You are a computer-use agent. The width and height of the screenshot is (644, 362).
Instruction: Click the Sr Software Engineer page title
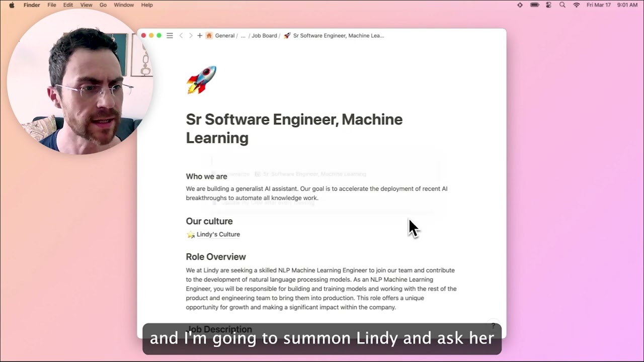click(294, 128)
